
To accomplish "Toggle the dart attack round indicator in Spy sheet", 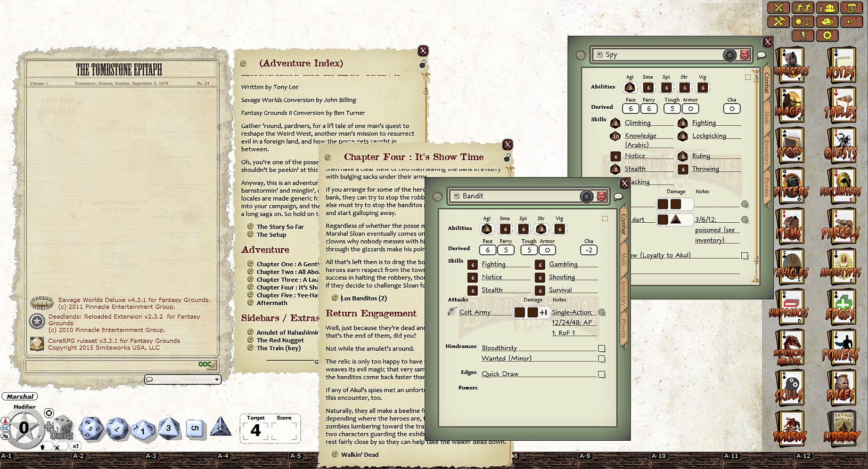I will (745, 219).
